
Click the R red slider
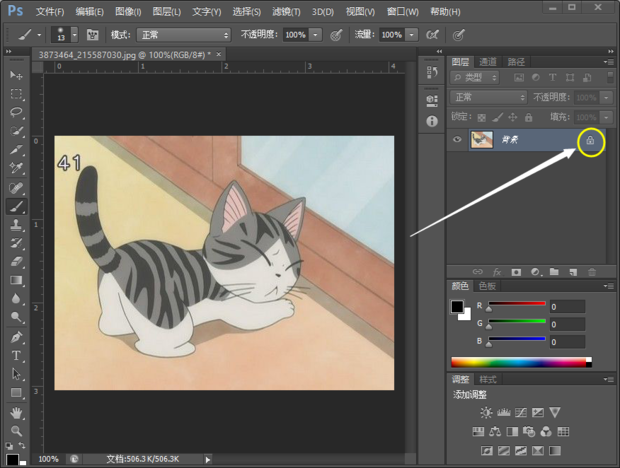coord(517,304)
